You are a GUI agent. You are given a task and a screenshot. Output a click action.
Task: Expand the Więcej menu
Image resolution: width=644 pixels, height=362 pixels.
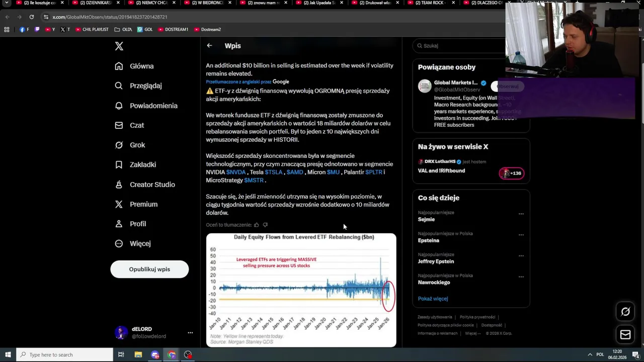coord(132,243)
